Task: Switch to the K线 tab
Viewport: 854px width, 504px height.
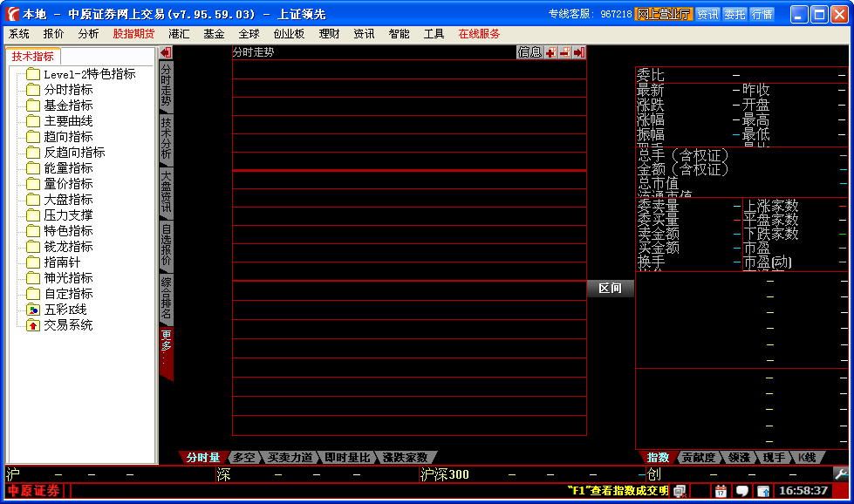Action: (x=808, y=458)
